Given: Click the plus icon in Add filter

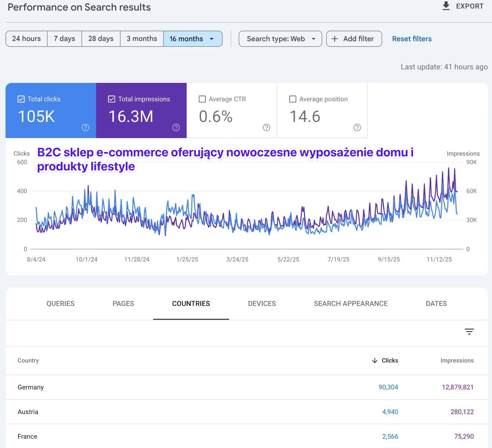Looking at the screenshot, I should [335, 39].
